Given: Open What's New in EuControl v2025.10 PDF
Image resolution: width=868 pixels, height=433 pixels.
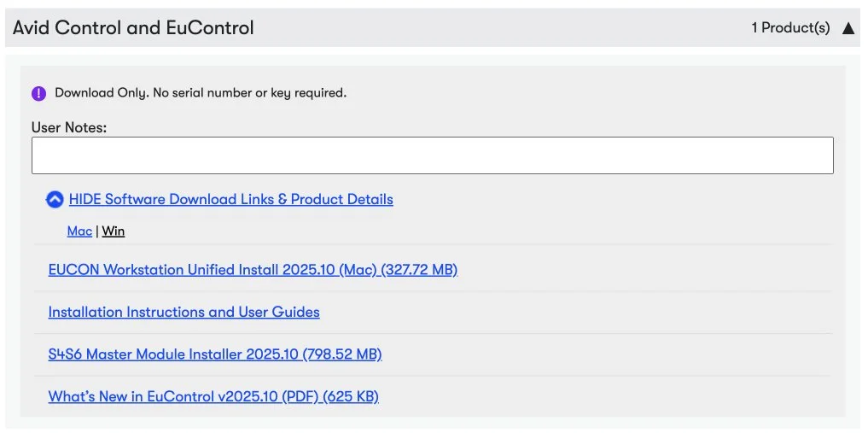Looking at the screenshot, I should point(184,397).
